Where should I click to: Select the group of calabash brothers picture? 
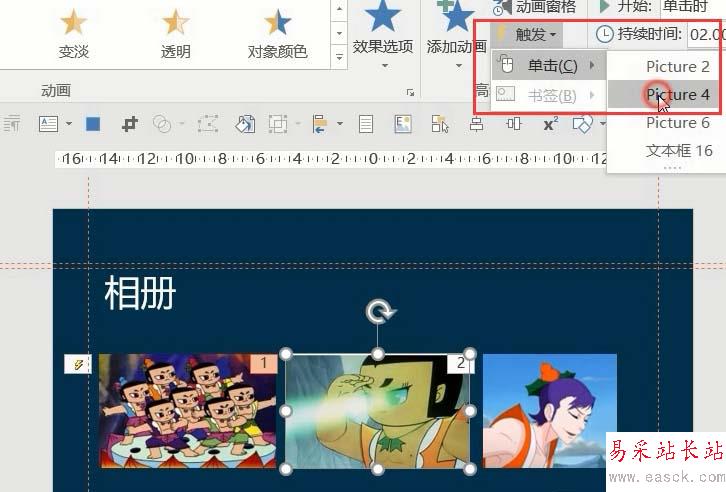[x=188, y=411]
